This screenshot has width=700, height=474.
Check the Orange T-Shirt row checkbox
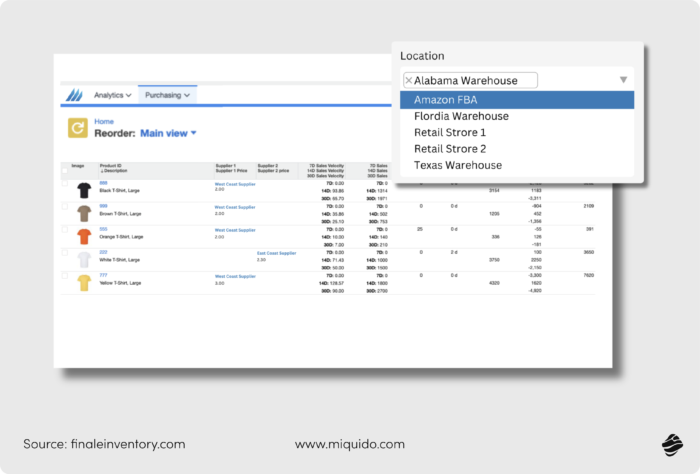[65, 230]
